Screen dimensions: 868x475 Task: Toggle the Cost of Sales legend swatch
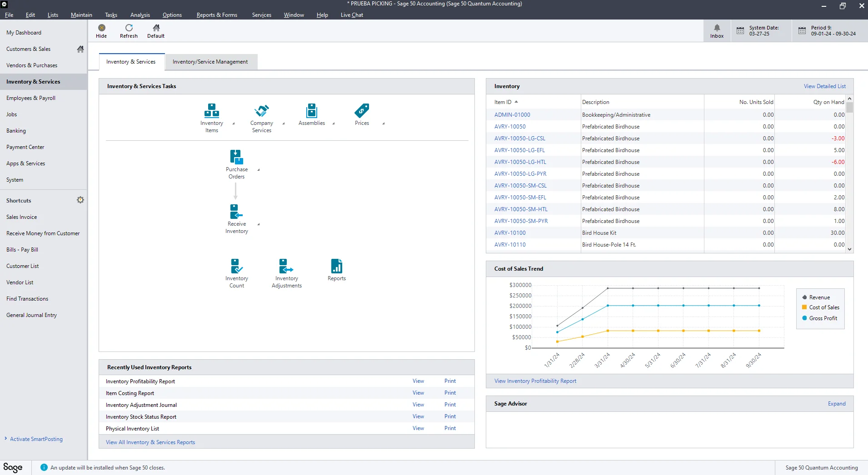(x=804, y=307)
